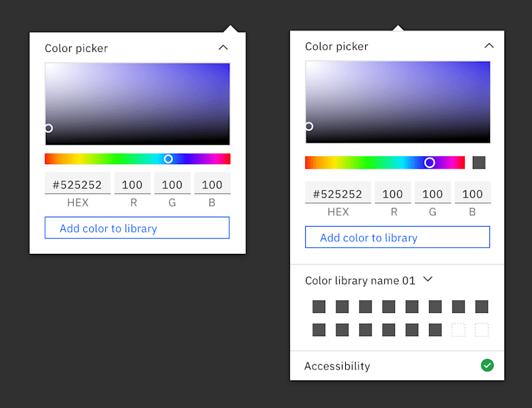The height and width of the screenshot is (408, 532).
Task: Select first swatch in second library row
Action: click(319, 330)
